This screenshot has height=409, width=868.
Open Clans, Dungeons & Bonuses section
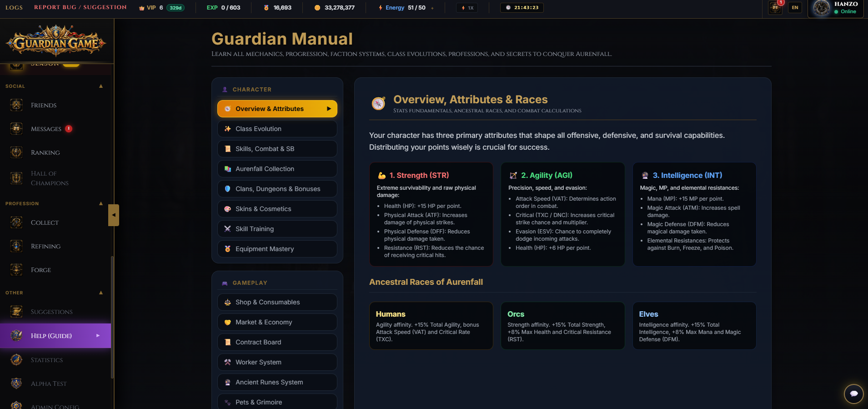click(x=277, y=189)
